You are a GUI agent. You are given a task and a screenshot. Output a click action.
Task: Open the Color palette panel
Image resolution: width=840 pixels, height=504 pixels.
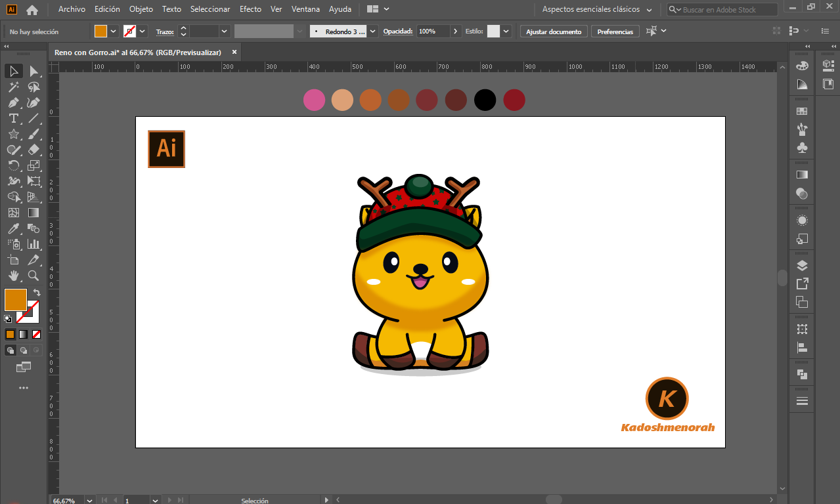tap(802, 66)
